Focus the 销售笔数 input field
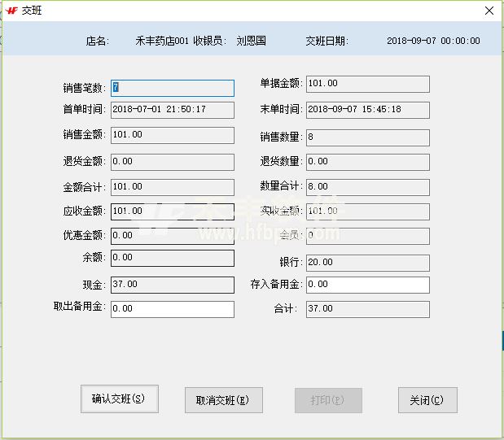 (172, 88)
